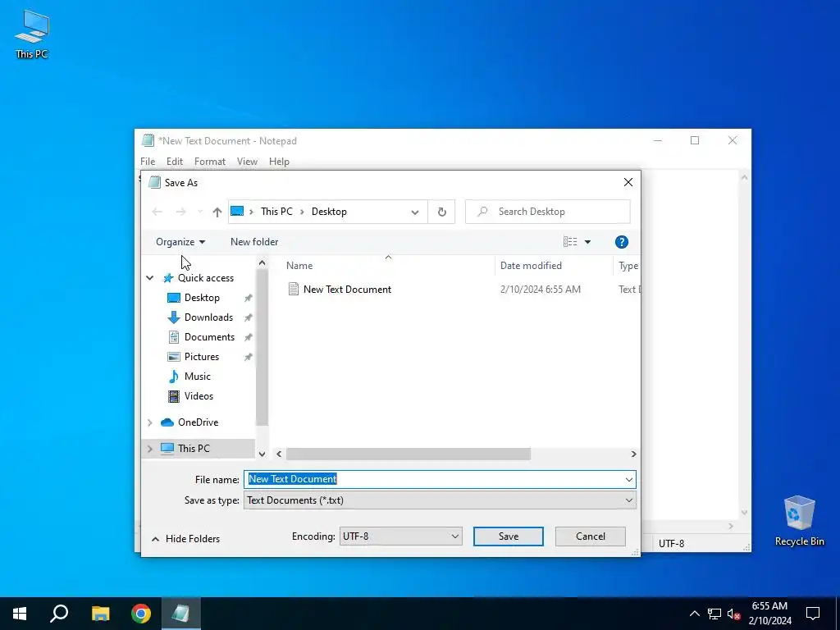Click the Forward navigation arrow

(181, 212)
